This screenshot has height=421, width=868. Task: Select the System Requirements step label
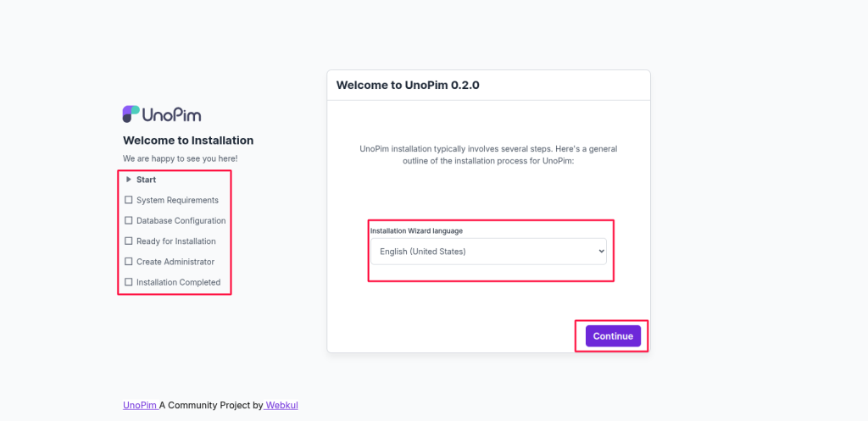pyautogui.click(x=178, y=200)
